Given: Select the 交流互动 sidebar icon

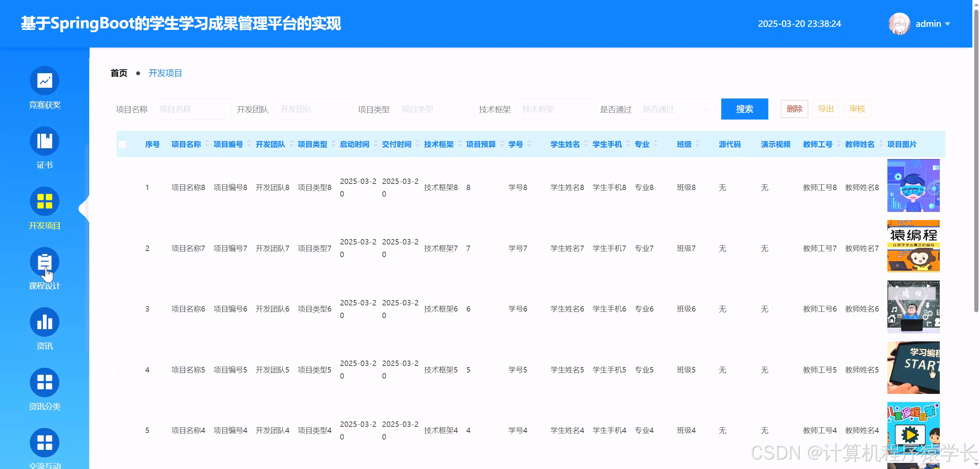Looking at the screenshot, I should click(x=44, y=443).
